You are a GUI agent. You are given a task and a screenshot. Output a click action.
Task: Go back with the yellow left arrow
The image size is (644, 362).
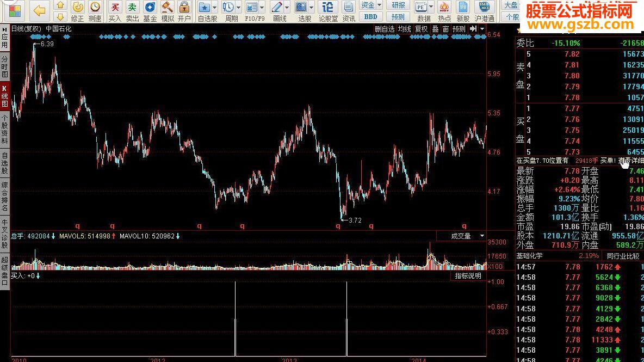coord(39,10)
